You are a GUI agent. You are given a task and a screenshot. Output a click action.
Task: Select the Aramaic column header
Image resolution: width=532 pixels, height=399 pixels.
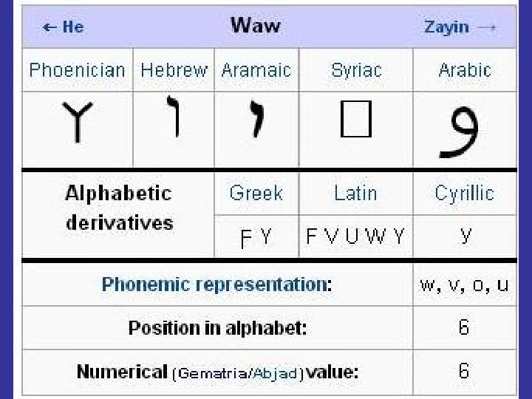[256, 70]
